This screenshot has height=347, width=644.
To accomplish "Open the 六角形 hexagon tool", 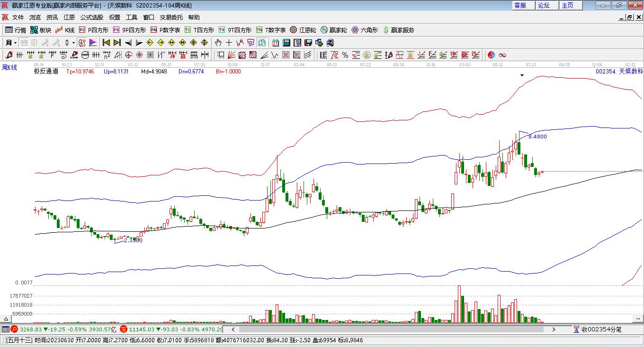I will (365, 30).
